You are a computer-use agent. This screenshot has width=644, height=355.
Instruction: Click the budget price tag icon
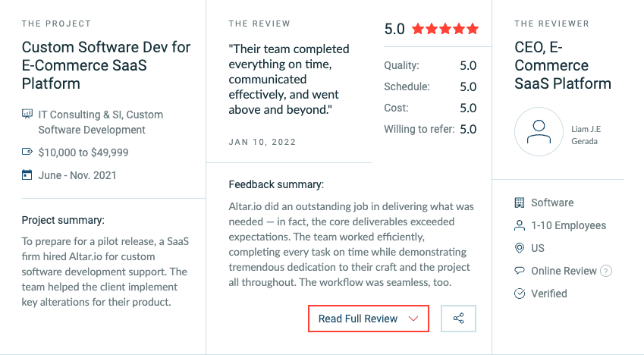click(x=27, y=152)
